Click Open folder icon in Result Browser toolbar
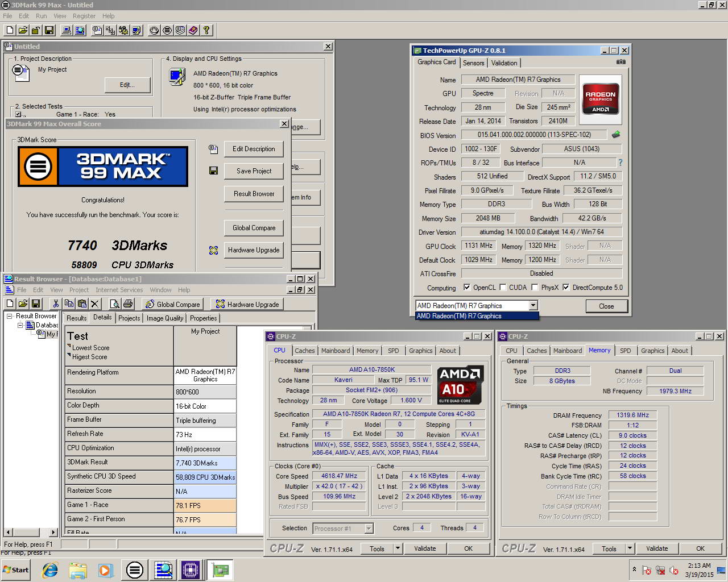 click(23, 304)
